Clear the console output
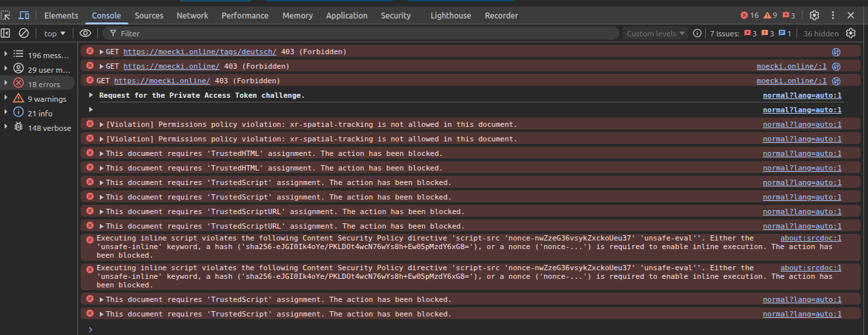868x335 pixels. point(24,33)
